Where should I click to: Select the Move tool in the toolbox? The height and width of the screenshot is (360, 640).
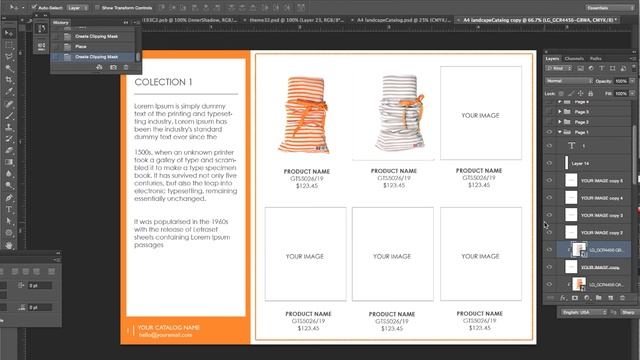pos(9,34)
